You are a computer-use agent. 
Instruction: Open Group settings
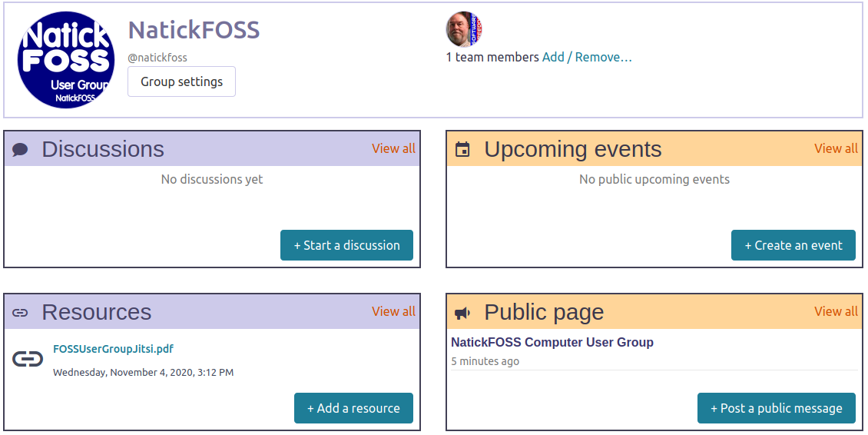[x=181, y=81]
